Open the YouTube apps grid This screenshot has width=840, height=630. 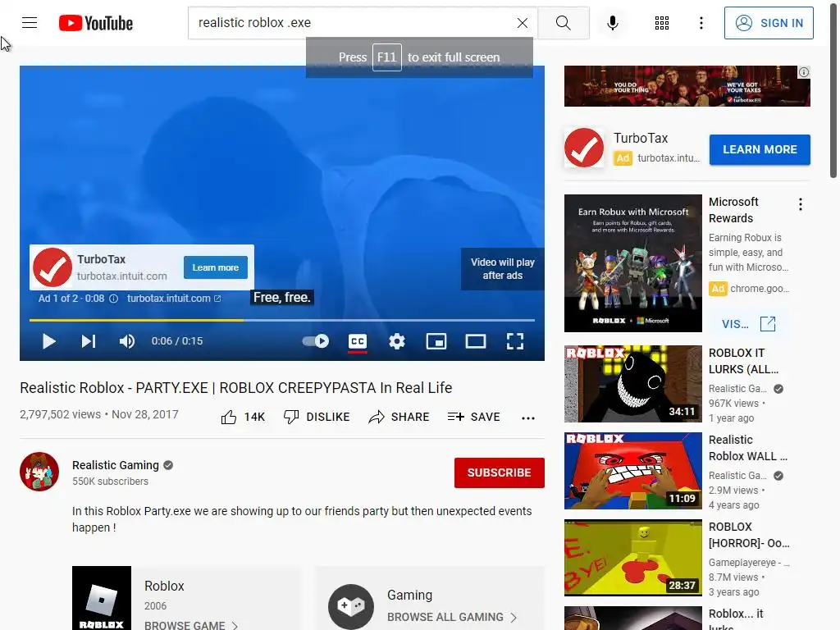tap(662, 23)
